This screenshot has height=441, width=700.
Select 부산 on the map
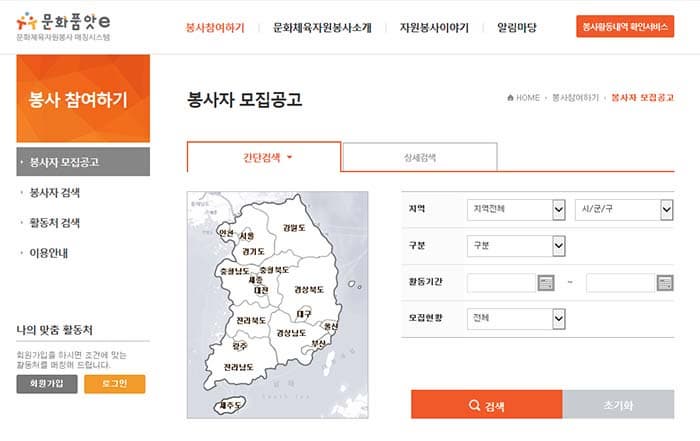pyautogui.click(x=319, y=343)
